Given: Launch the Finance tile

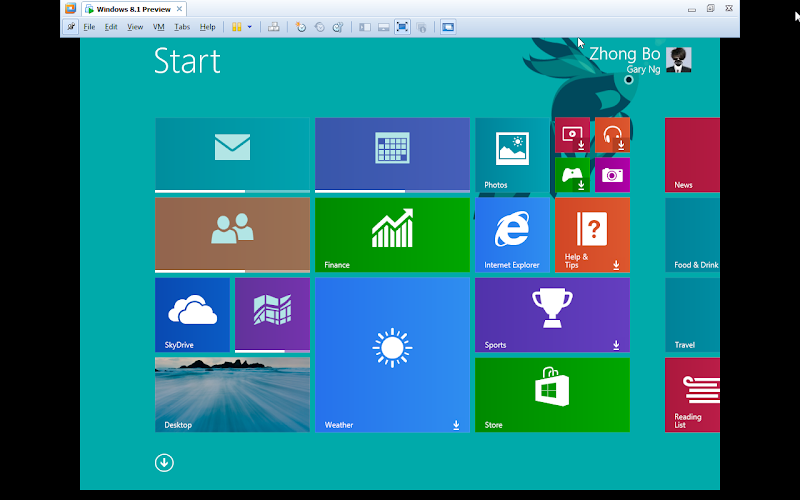Looking at the screenshot, I should pyautogui.click(x=392, y=235).
